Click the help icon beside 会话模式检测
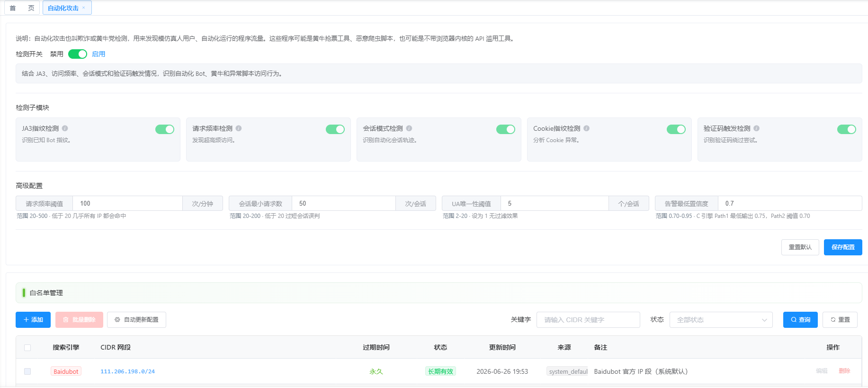 [409, 128]
